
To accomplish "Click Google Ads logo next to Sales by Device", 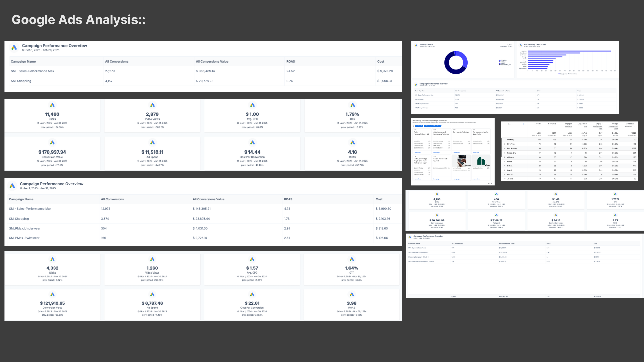I will tap(416, 45).
